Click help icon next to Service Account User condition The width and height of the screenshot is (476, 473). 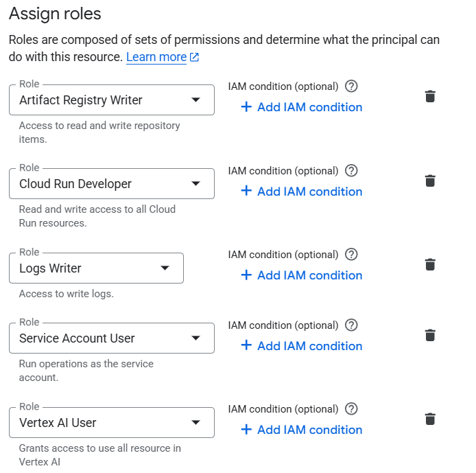[x=351, y=325]
